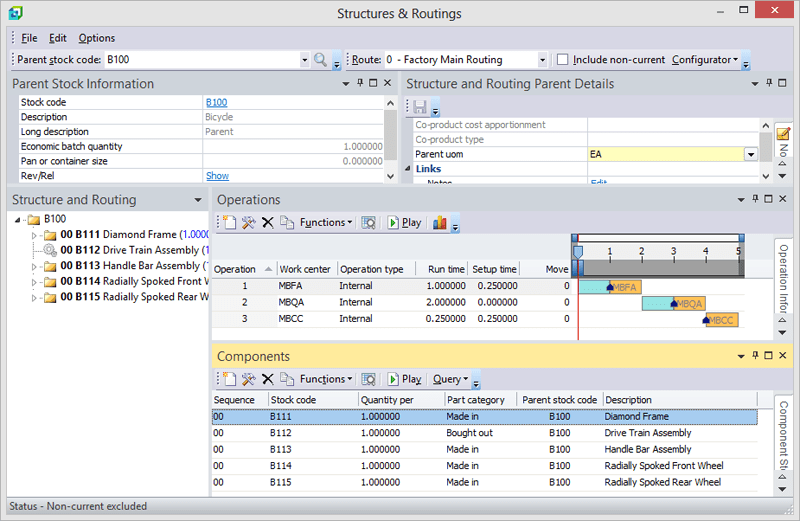Enable the Include non-current checkbox
Viewport: 800px width, 521px height.
pos(563,60)
